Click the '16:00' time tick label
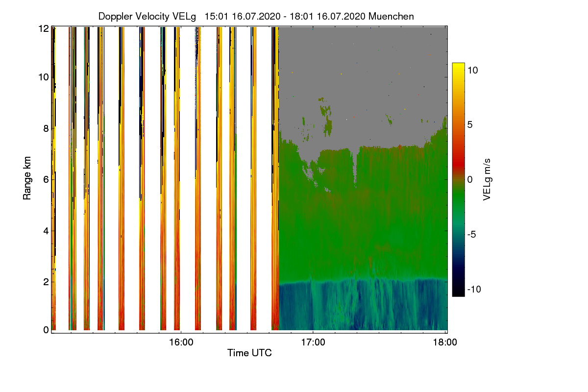The height and width of the screenshot is (392, 588). point(180,343)
